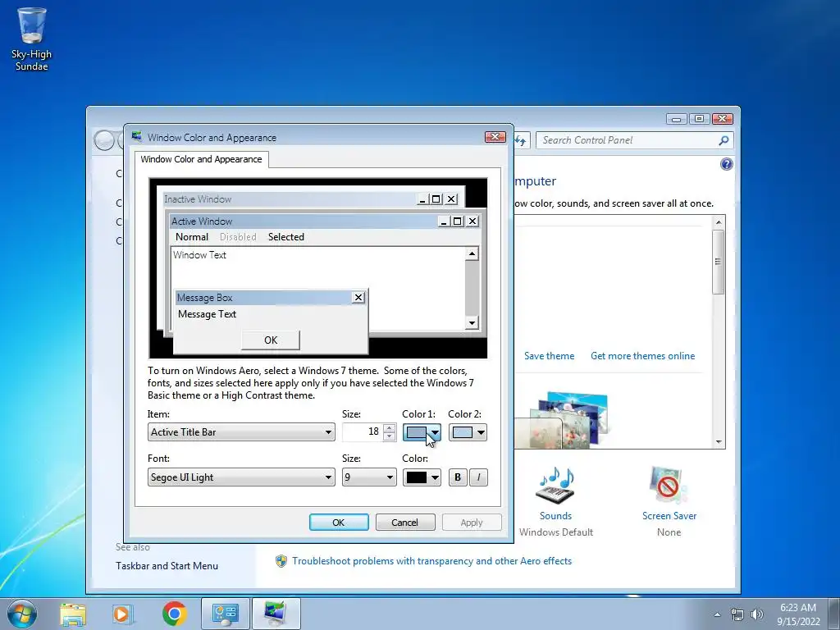This screenshot has width=840, height=630.
Task: Open Google Chrome from the taskbar
Action: click(174, 614)
